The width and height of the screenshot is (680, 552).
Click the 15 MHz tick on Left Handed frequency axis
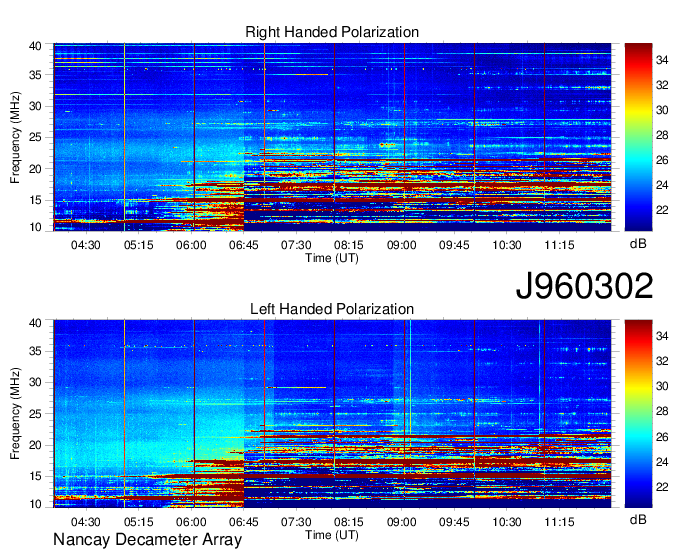tap(35, 477)
